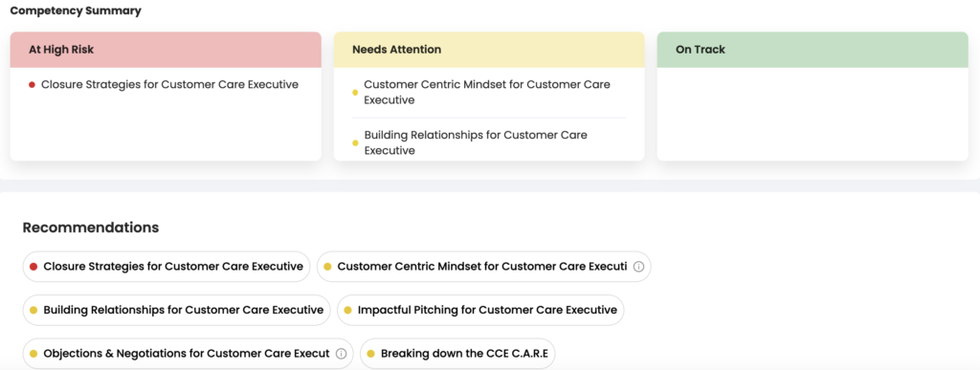Viewport: 980px width, 370px height.
Task: Click info icon on Objections & Negotiations chip
Action: pos(341,354)
